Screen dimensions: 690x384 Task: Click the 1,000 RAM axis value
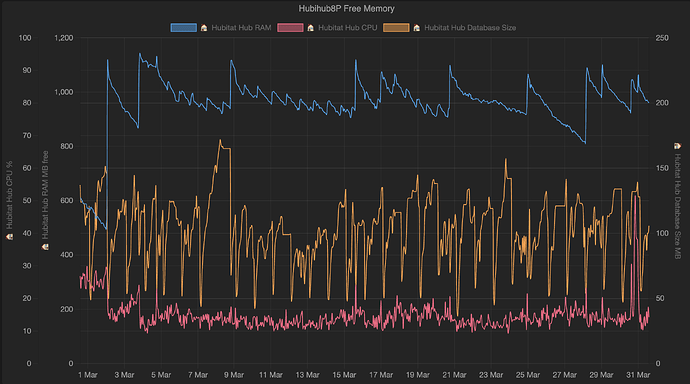coord(64,92)
